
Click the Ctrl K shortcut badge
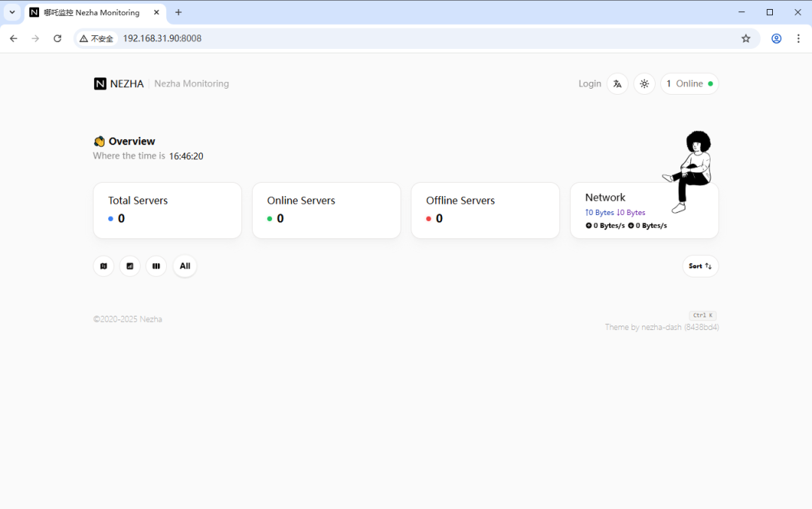[703, 315]
